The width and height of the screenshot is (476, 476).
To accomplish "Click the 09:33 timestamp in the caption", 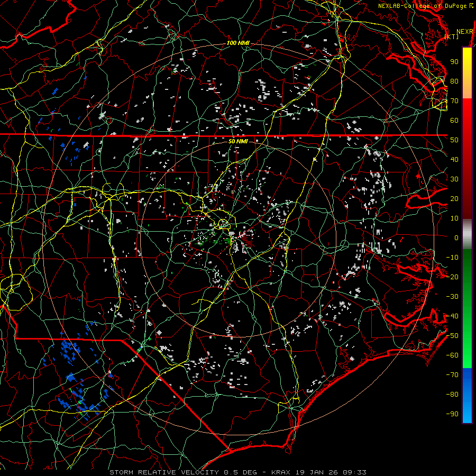I will click(354, 472).
